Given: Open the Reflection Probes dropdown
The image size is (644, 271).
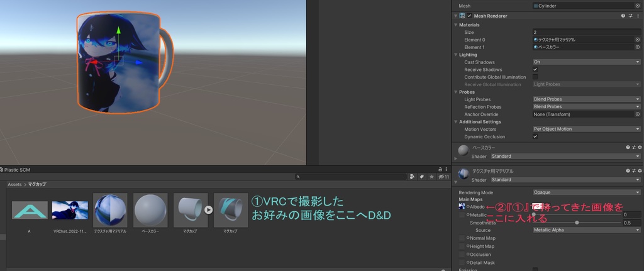Looking at the screenshot, I should pos(587,107).
